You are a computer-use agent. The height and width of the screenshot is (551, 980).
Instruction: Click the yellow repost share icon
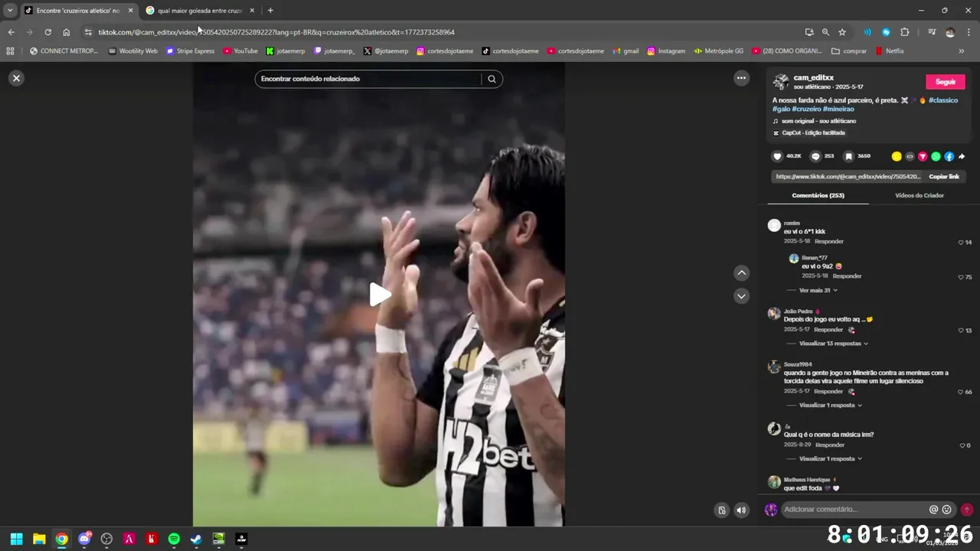click(897, 156)
